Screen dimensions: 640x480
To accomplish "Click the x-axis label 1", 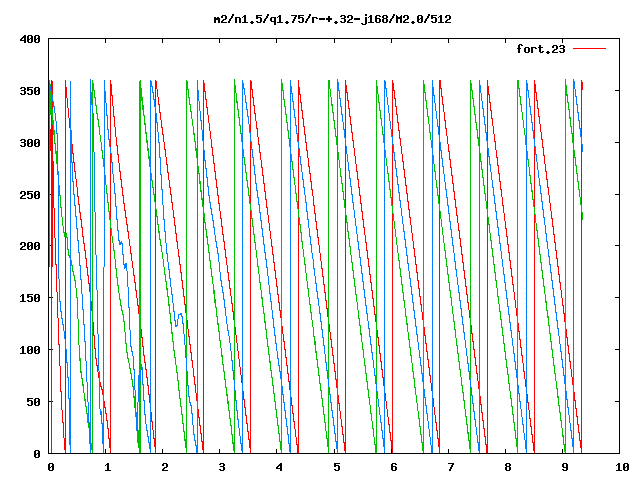I will (x=107, y=467).
